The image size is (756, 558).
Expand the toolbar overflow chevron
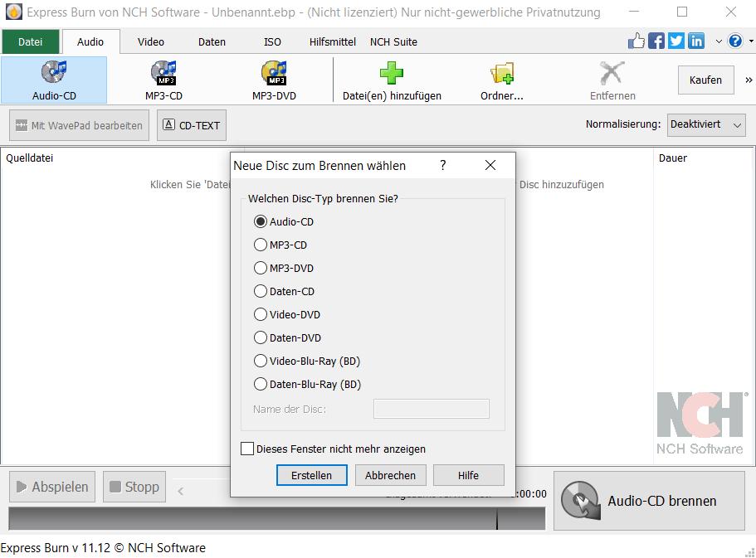tap(748, 80)
